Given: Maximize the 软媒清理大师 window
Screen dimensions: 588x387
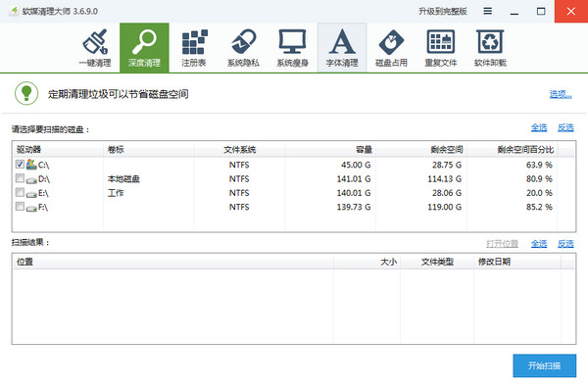Looking at the screenshot, I should pos(541,11).
